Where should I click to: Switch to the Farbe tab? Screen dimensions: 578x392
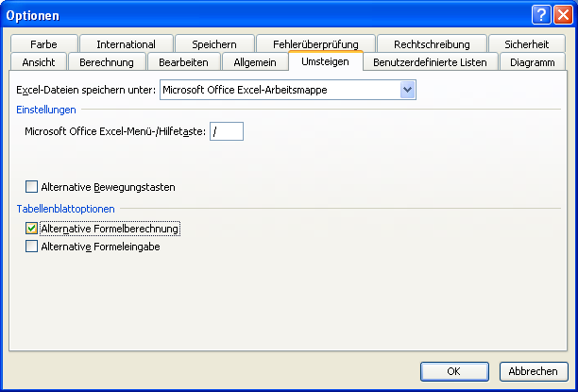[x=43, y=44]
